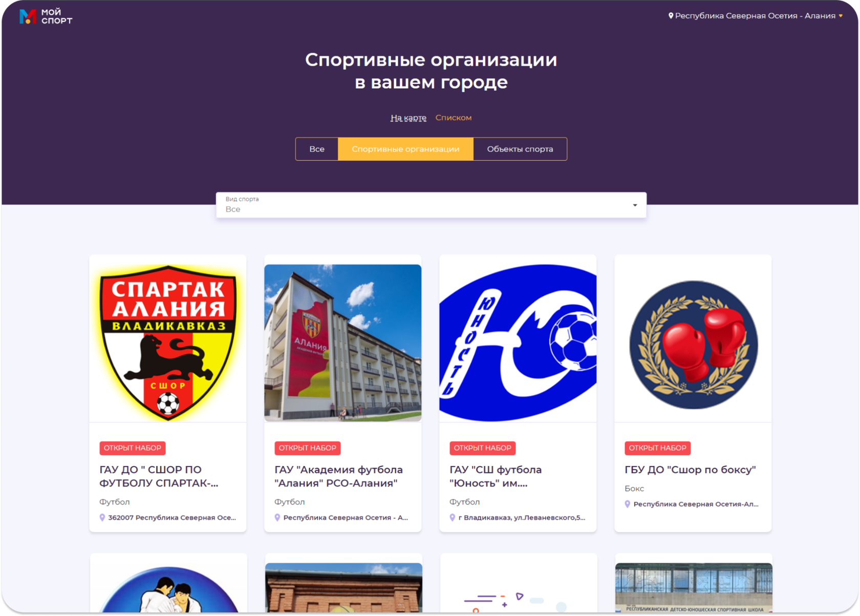Switch to the На карте view

click(x=408, y=118)
